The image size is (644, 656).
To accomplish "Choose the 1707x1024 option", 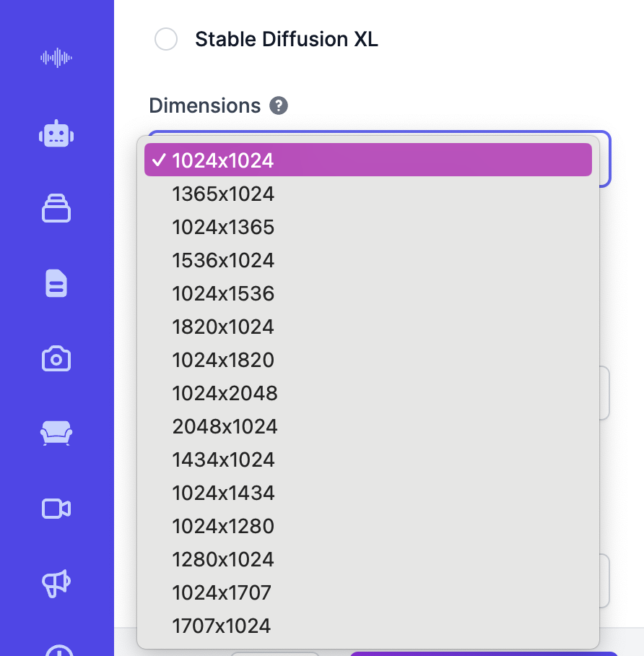I will pos(221,626).
